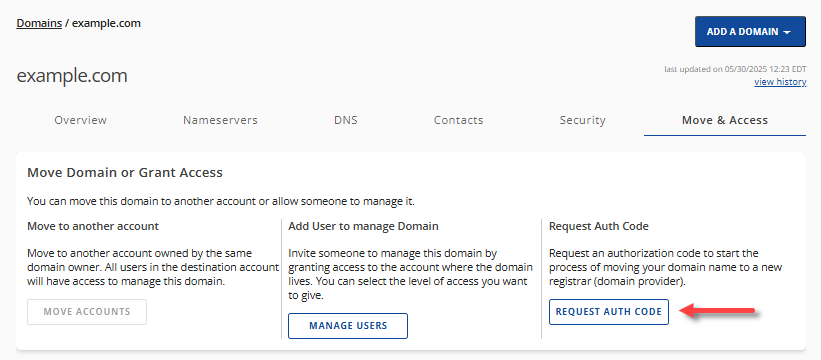Viewport: 821px width, 360px height.
Task: Click example.com in the breadcrumb
Action: (x=106, y=24)
